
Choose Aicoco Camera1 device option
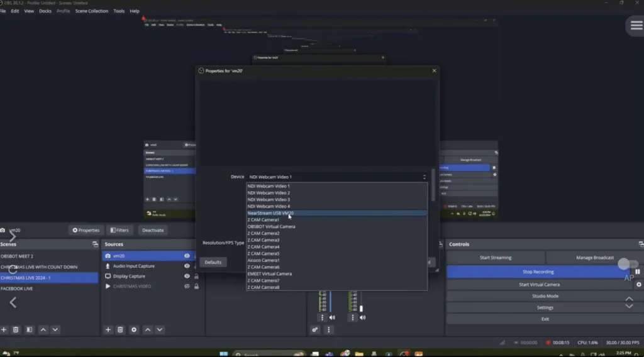point(337,260)
